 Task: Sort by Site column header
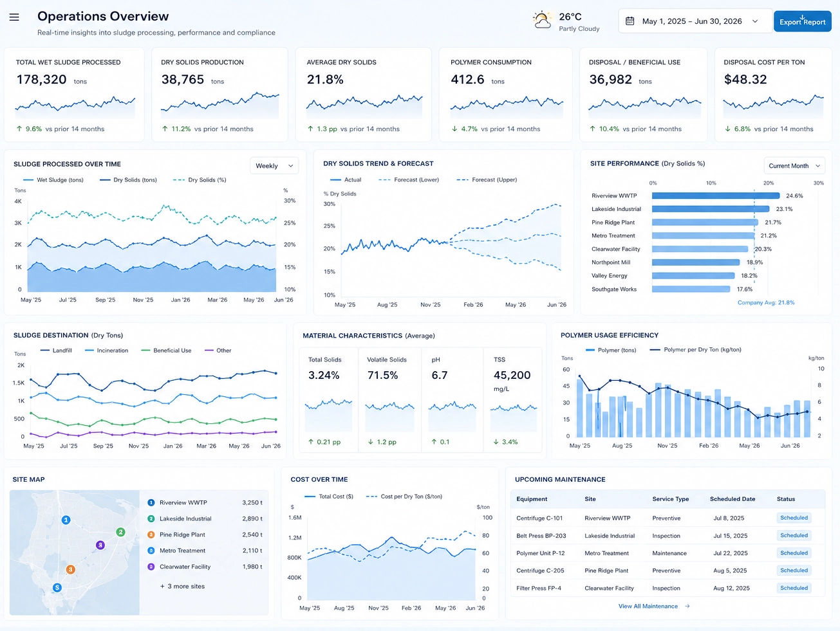point(590,499)
